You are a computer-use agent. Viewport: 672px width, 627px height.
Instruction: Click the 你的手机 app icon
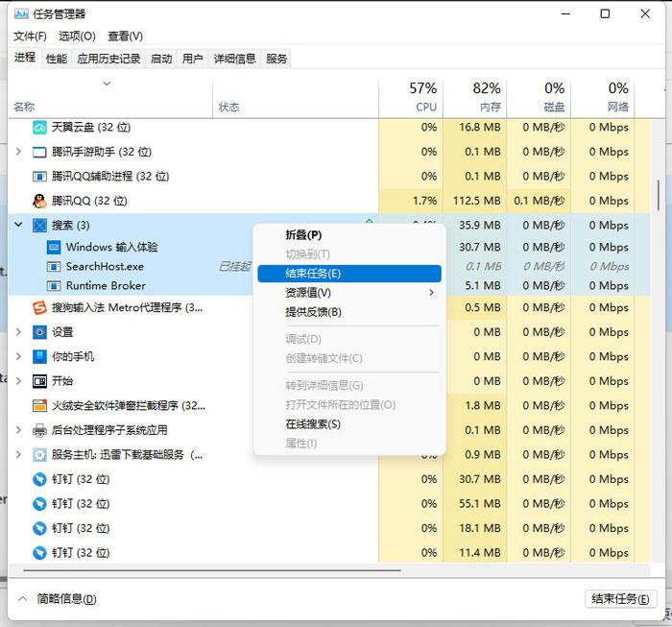point(39,356)
